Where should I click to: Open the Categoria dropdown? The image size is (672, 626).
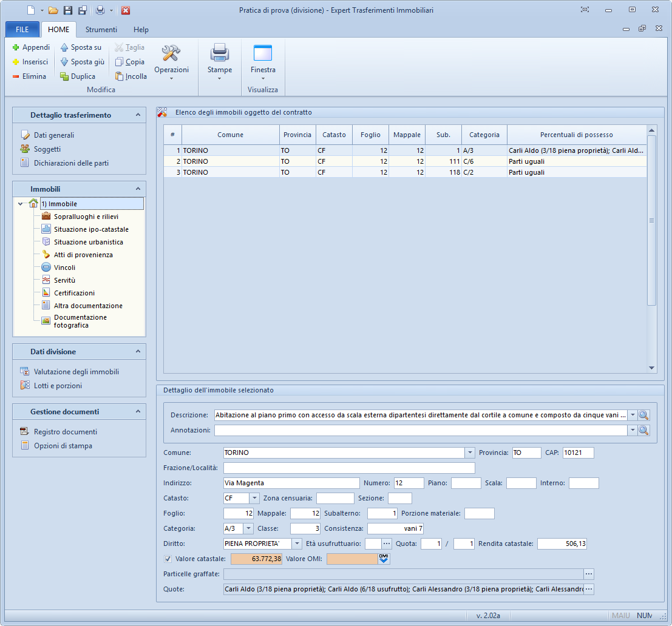(x=248, y=528)
